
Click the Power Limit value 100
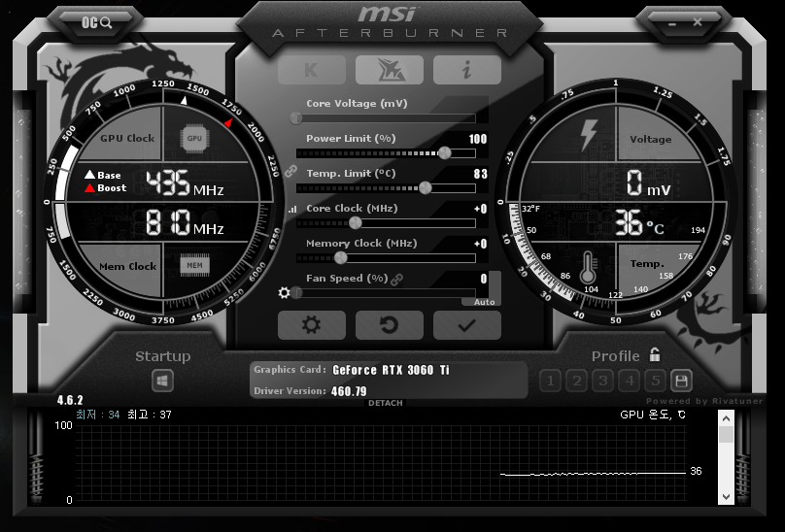478,139
